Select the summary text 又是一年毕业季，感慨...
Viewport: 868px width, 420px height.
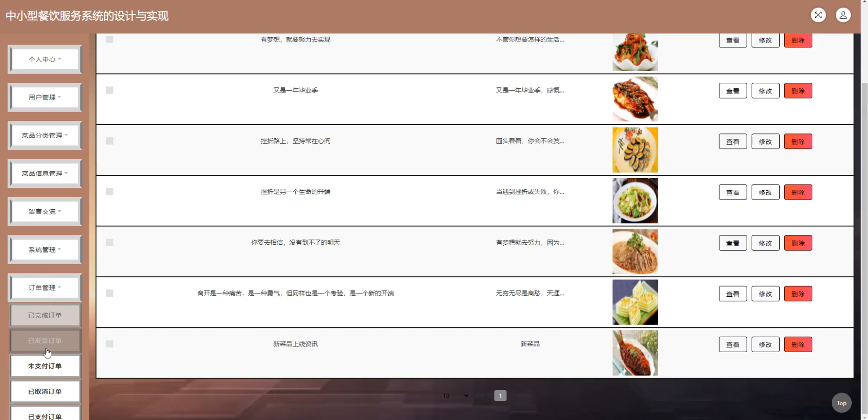[x=530, y=90]
